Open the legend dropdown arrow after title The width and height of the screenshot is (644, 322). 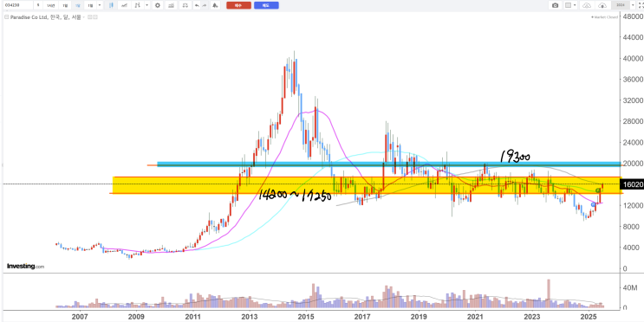[84, 16]
